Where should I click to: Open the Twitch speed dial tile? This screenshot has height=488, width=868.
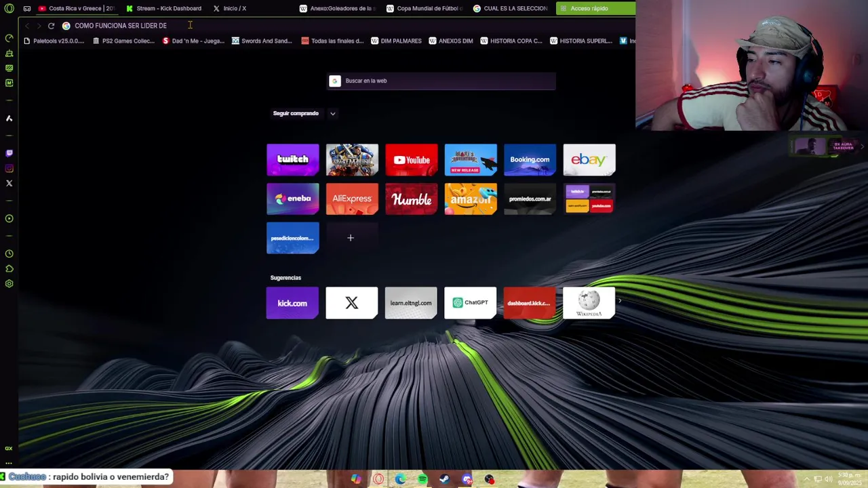pos(293,160)
